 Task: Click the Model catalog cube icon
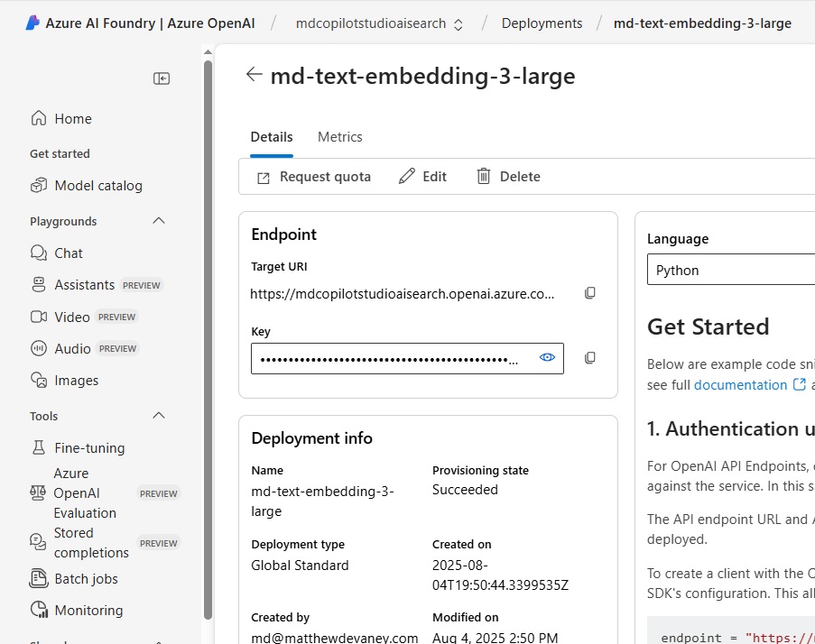pyautogui.click(x=39, y=186)
